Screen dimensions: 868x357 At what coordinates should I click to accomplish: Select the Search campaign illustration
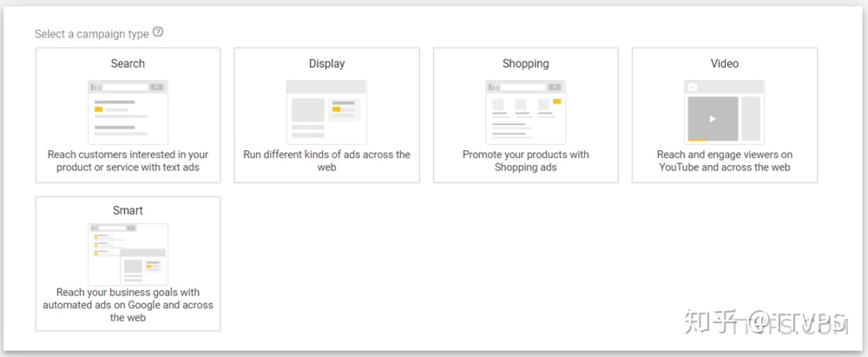(x=128, y=112)
